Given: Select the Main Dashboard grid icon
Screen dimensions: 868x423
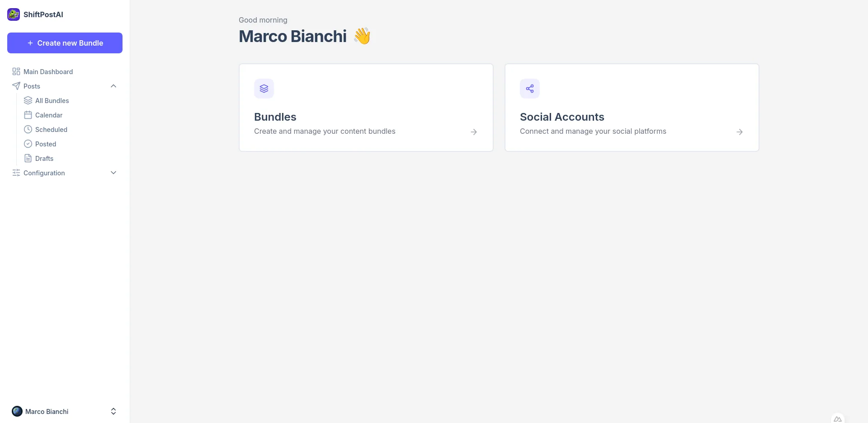Looking at the screenshot, I should (x=16, y=71).
